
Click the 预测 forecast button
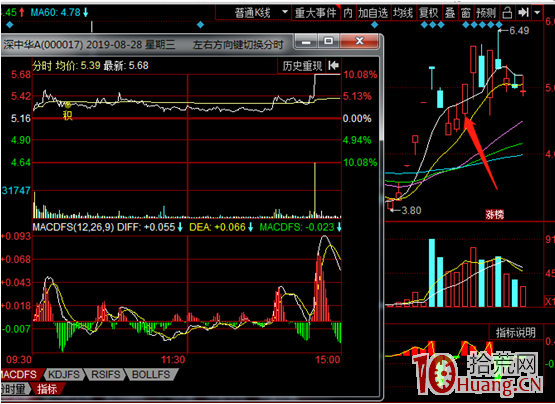coord(486,13)
